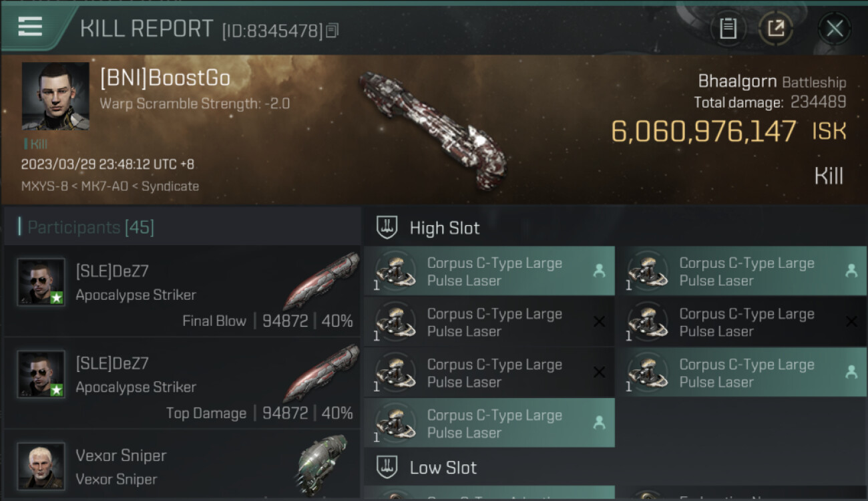Click the High Slot section icon
The height and width of the screenshot is (501, 868).
(x=387, y=228)
